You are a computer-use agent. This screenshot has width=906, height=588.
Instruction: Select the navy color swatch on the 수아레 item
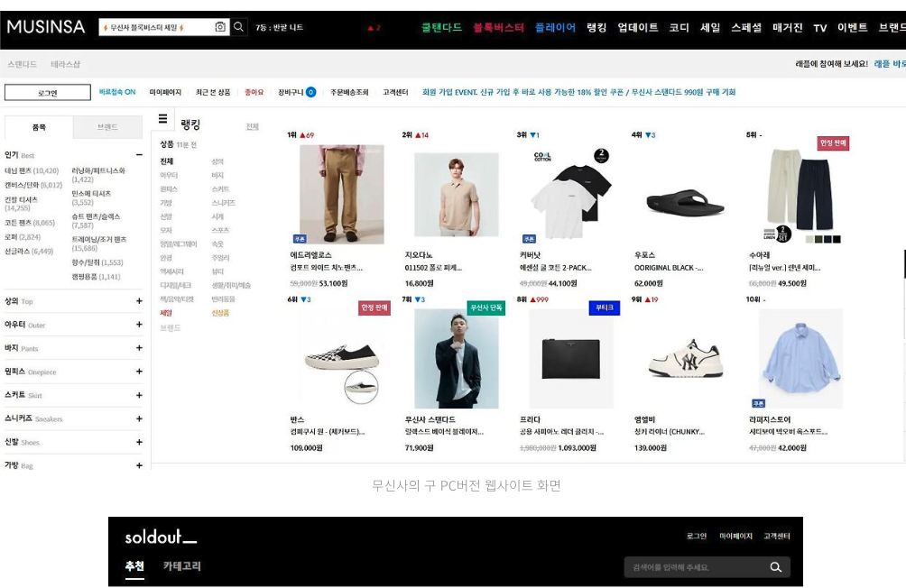tap(827, 239)
